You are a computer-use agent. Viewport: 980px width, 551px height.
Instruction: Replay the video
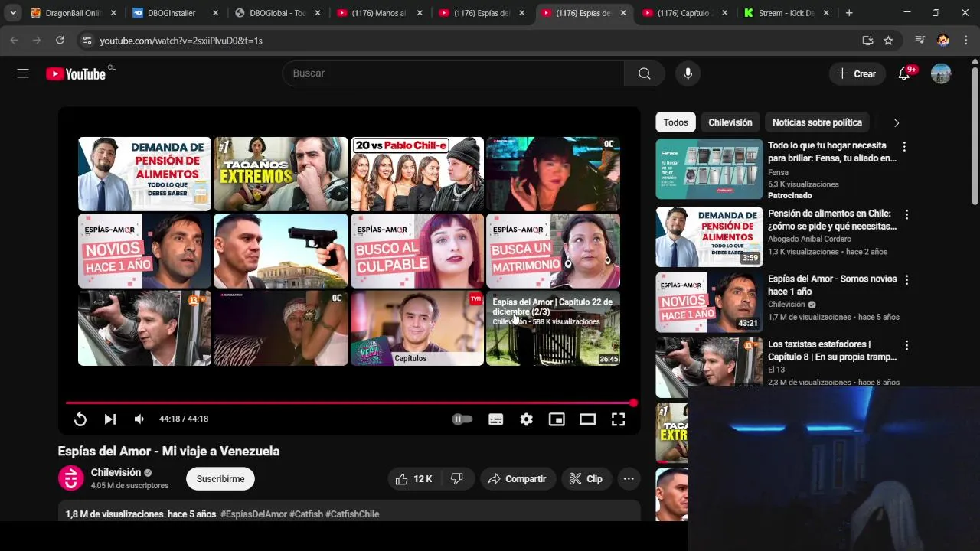[80, 419]
